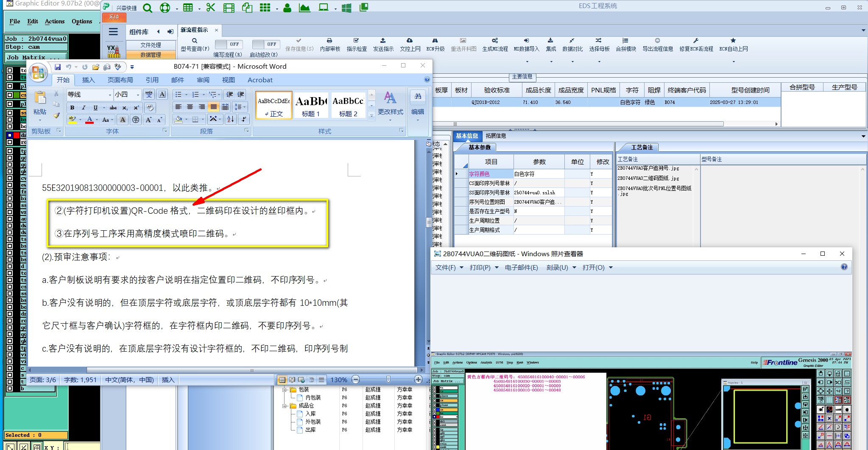Click the Format Painter brush icon in Word
Viewport: 868px width, 450px height.
coord(56,115)
